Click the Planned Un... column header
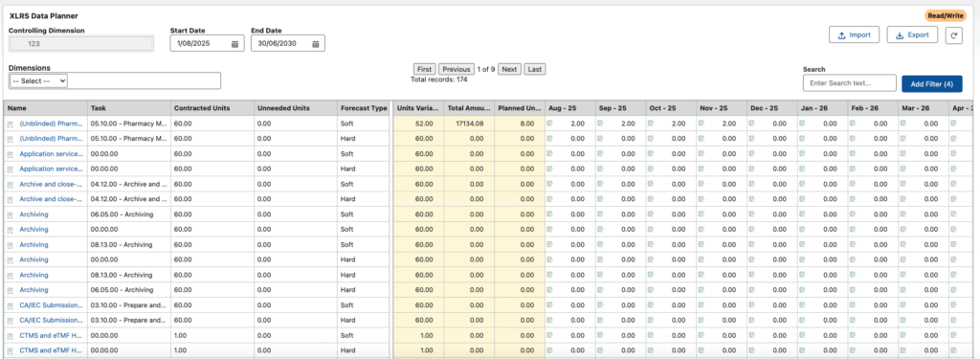This screenshot has height=359, width=980. pos(520,108)
